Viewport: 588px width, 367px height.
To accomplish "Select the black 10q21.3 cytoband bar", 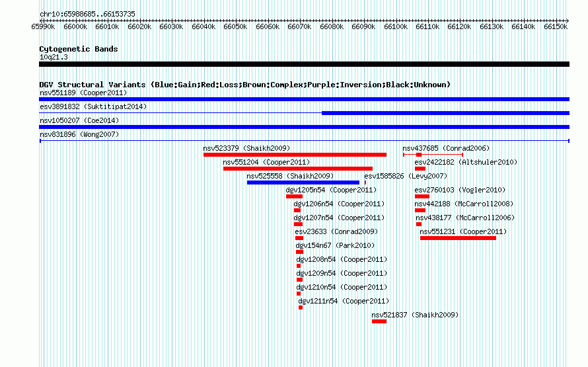I will tap(304, 64).
